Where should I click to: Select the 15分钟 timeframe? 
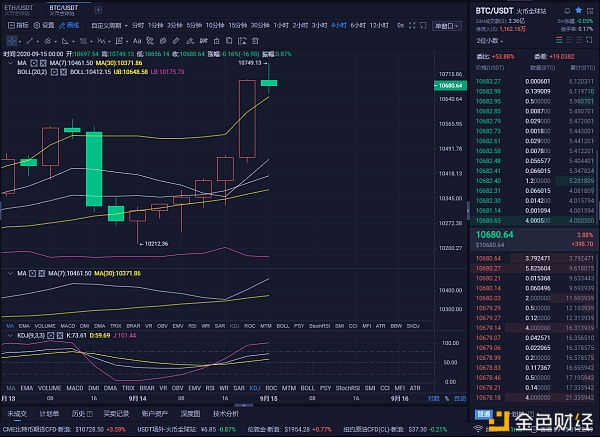point(206,23)
